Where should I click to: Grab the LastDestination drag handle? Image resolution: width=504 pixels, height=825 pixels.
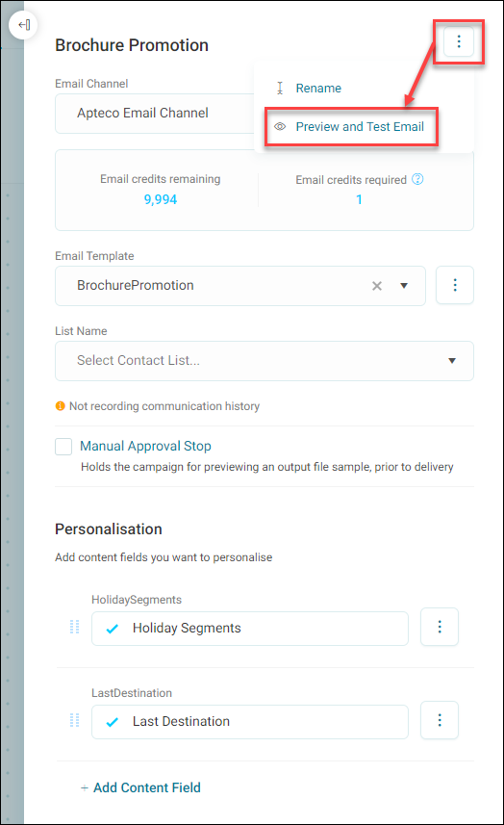coord(75,720)
